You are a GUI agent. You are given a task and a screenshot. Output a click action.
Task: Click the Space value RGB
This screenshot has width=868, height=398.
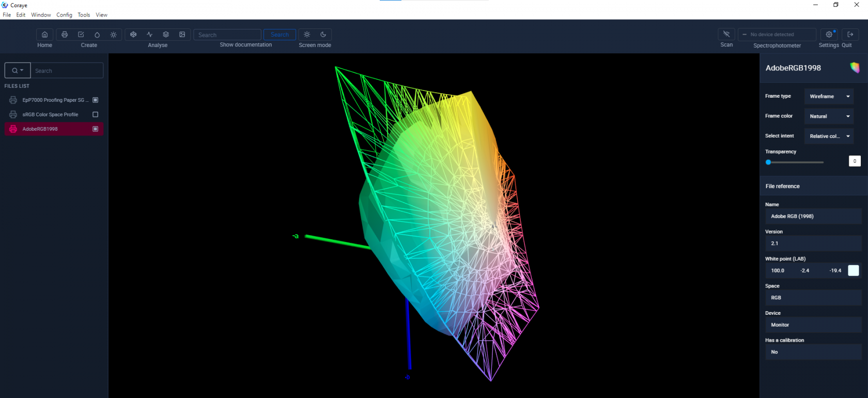coord(813,297)
